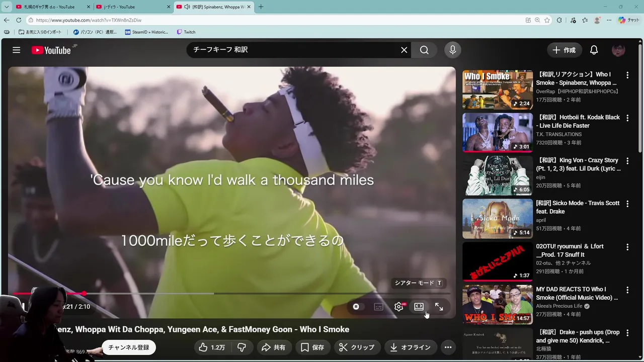Close the j-ディラ tab

168,7
